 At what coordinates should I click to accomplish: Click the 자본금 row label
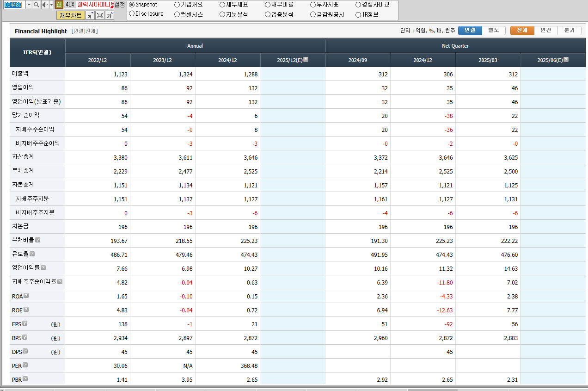click(x=20, y=226)
